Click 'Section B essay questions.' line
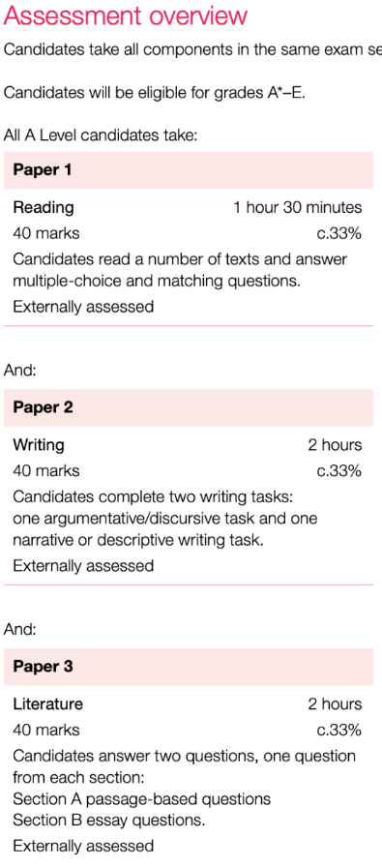 tap(109, 821)
